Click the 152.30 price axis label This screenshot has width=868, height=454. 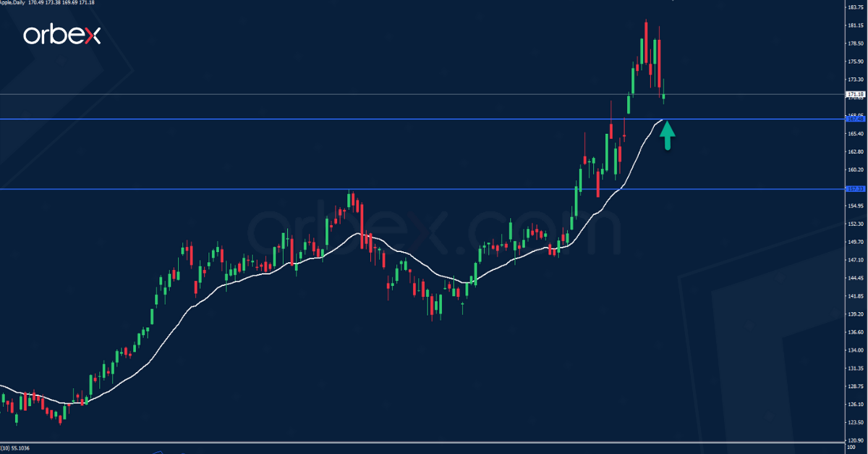(x=857, y=224)
